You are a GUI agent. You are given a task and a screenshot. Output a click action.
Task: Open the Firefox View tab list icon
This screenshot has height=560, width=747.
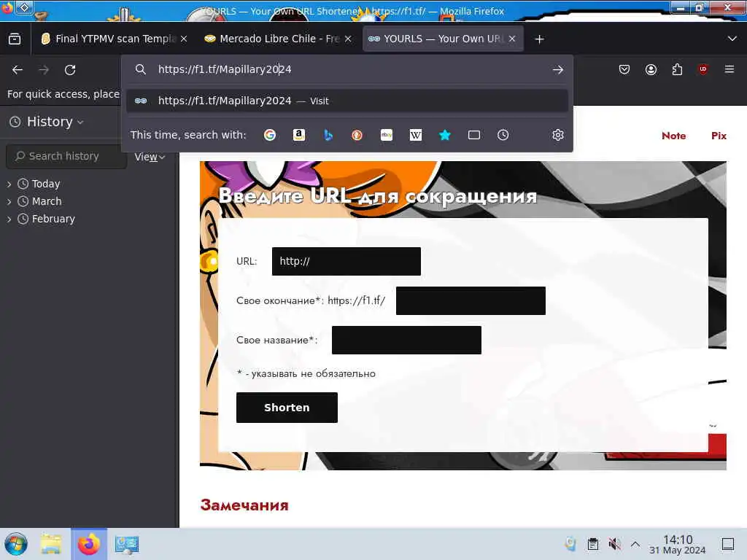tap(15, 39)
